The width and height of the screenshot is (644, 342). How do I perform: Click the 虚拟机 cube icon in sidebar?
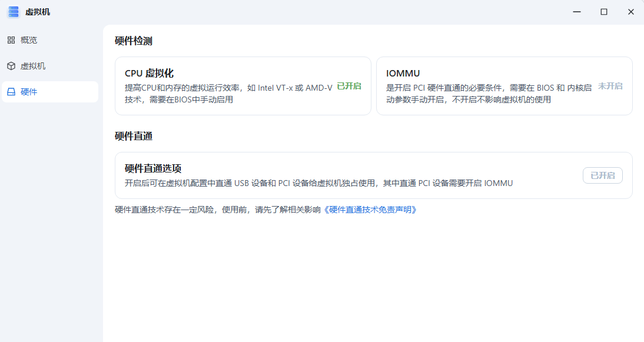11,66
